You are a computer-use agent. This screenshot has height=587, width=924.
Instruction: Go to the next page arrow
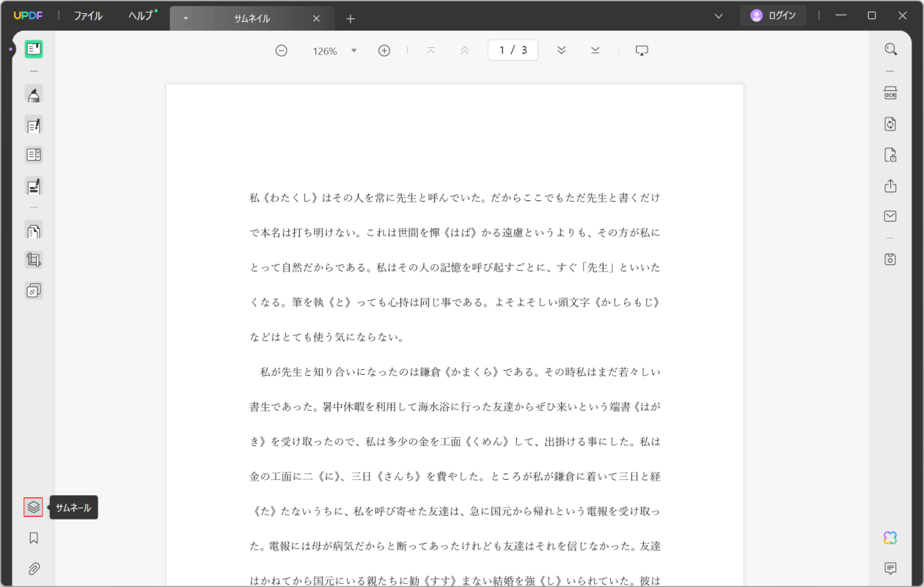coord(561,51)
